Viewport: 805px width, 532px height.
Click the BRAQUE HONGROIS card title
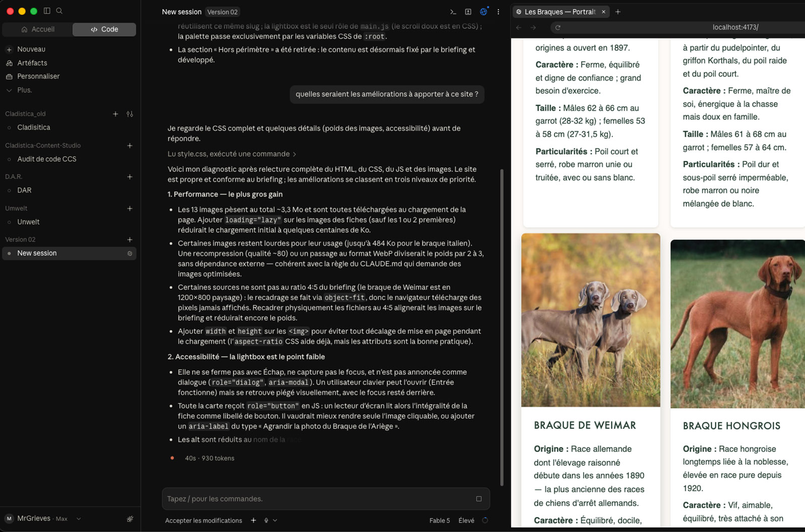[732, 426]
